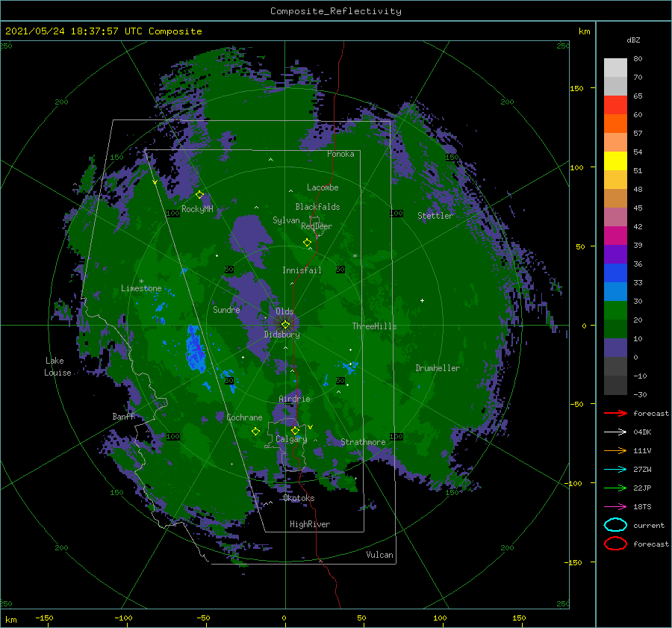The image size is (672, 628).
Task: Click the yellow diamond marker below RedDeer
Action: tap(307, 242)
